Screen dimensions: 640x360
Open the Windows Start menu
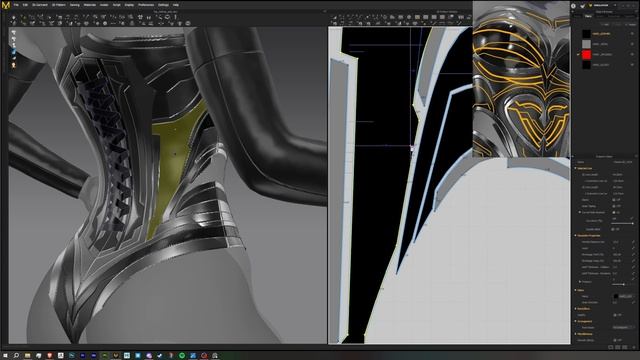click(5, 356)
